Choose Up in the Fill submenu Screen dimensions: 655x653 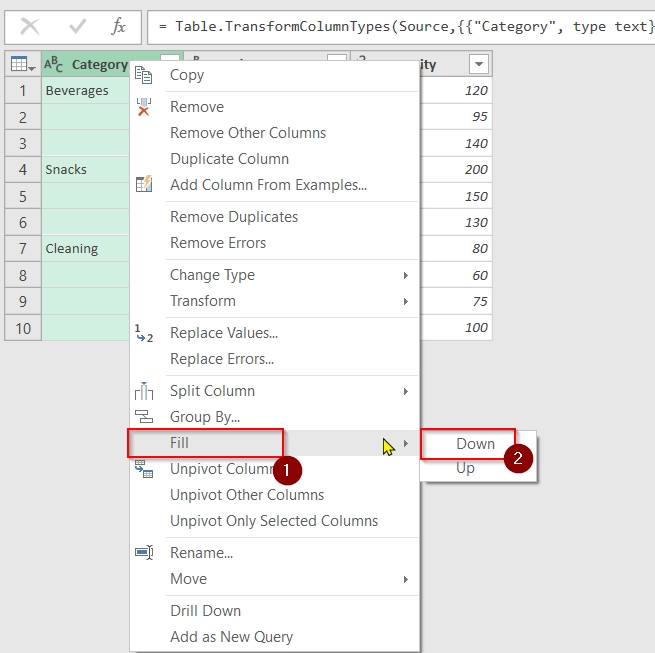(x=465, y=468)
